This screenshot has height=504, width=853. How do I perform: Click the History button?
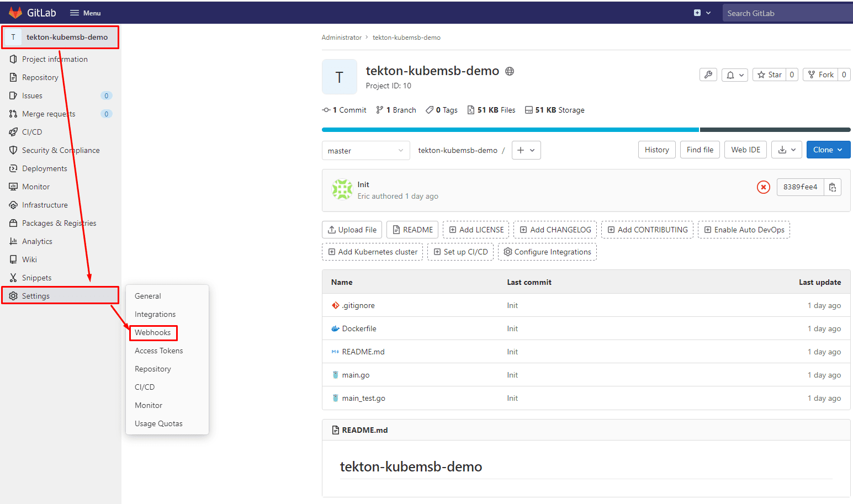point(657,150)
